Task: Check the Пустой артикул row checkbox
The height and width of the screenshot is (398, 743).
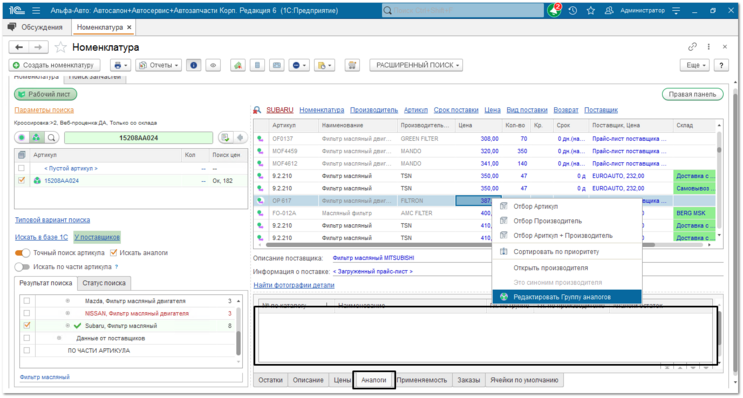Action: (x=21, y=168)
